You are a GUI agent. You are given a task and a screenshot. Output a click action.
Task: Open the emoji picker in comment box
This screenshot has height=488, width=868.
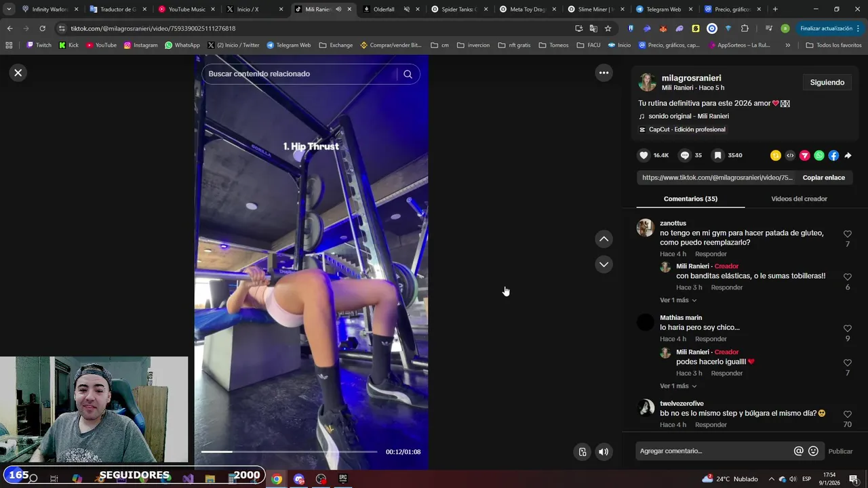pos(813,451)
